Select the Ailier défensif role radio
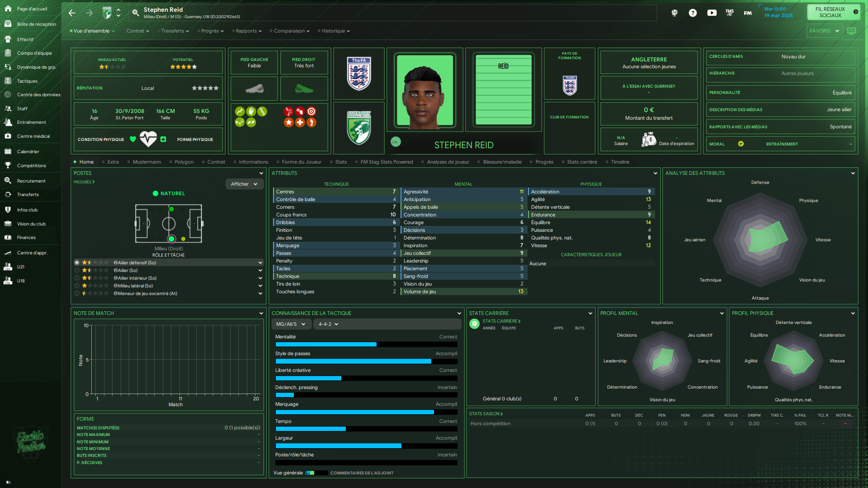This screenshot has height=488, width=868. tap(77, 263)
